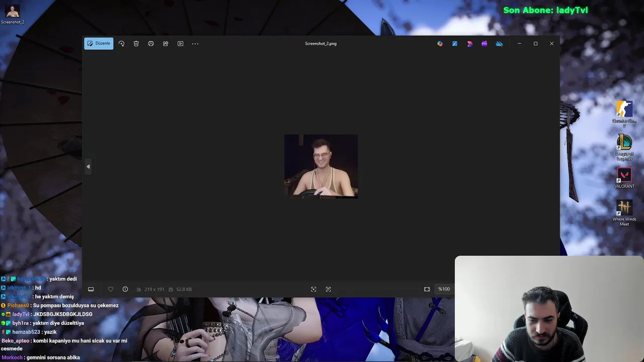Select the Screenshot_2 desktop file icon
This screenshot has height=362, width=644.
pos(12,14)
